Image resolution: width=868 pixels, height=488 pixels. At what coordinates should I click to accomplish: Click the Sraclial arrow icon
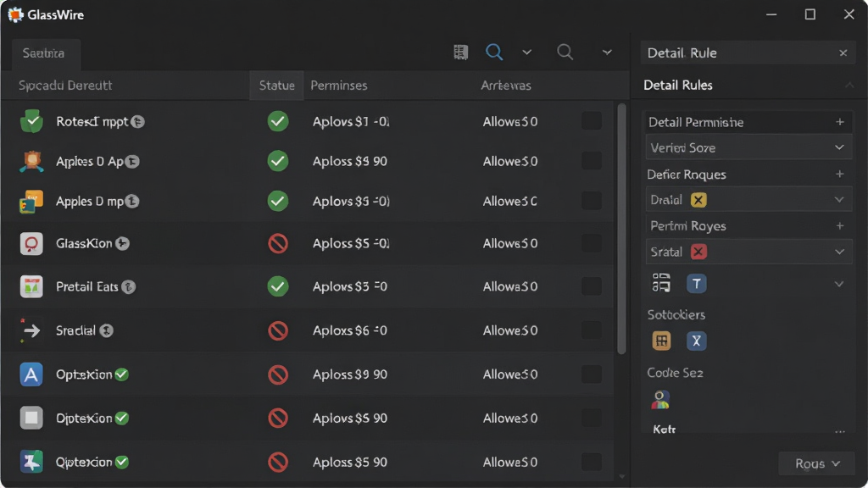31,330
